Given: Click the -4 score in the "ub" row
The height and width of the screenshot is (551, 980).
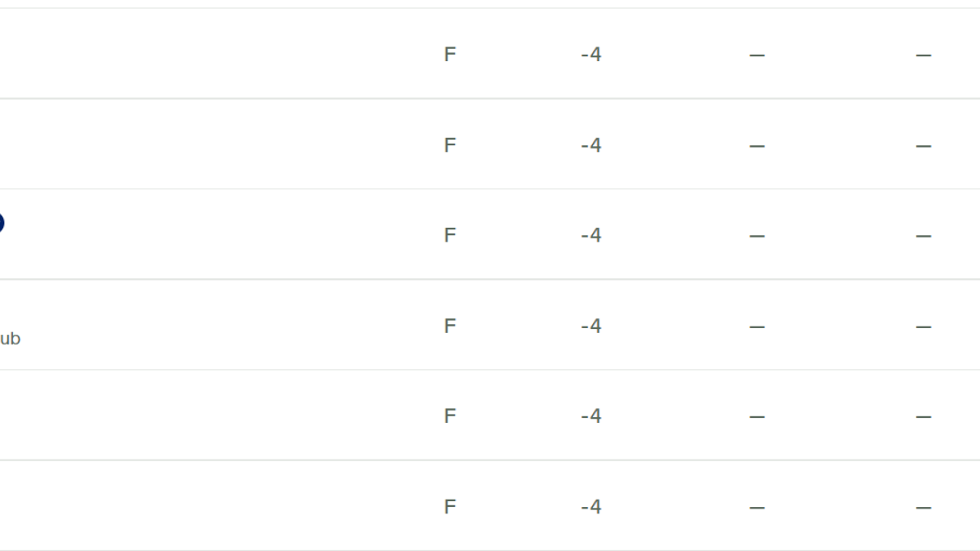Looking at the screenshot, I should pos(591,326).
